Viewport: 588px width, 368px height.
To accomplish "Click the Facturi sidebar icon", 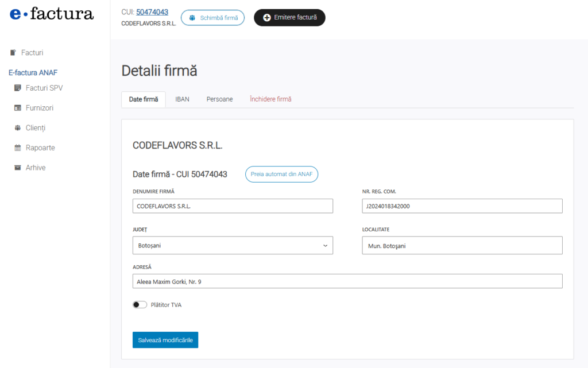I will (x=13, y=53).
